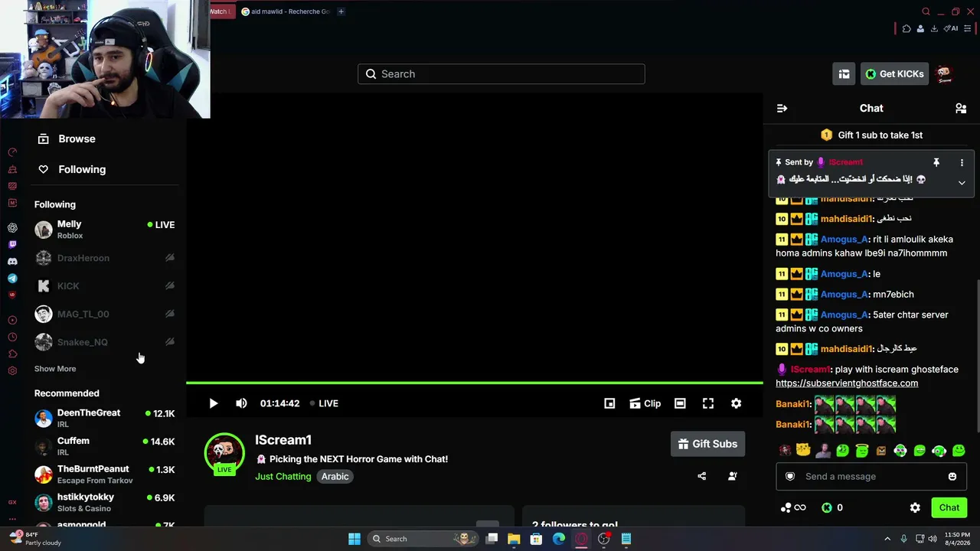980x551 pixels.
Task: Click the Get KICKs button
Action: pyautogui.click(x=894, y=73)
